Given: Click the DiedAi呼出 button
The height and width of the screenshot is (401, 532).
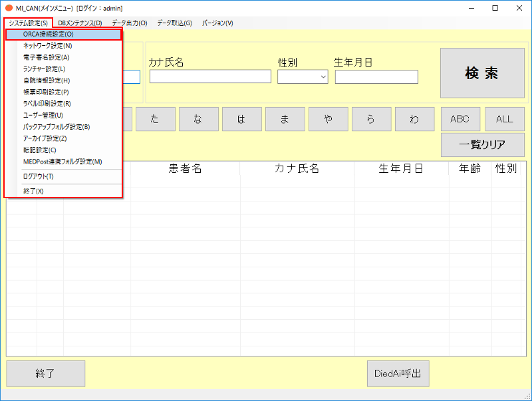Looking at the screenshot, I should click(x=398, y=374).
